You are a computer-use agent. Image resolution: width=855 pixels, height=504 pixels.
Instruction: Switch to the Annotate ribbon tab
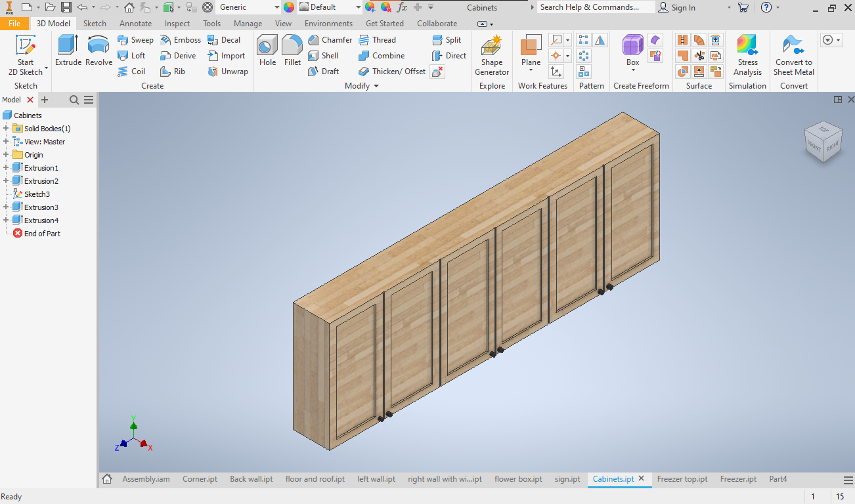tap(135, 24)
